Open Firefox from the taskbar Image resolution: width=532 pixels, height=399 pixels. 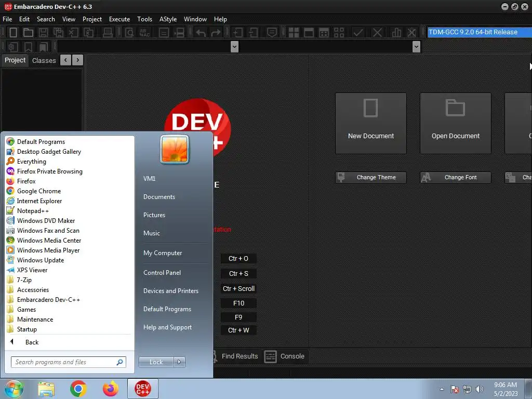coord(111,389)
